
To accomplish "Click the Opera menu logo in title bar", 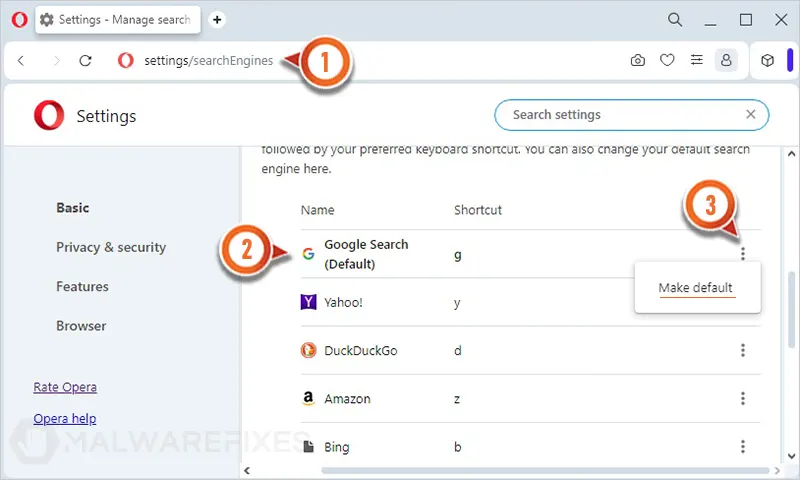I will (x=19, y=20).
